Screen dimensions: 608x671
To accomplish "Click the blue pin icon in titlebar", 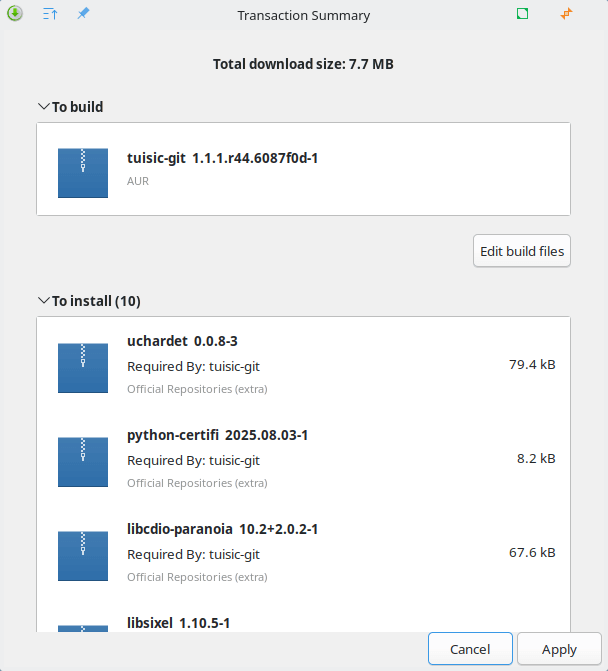I will coord(83,13).
